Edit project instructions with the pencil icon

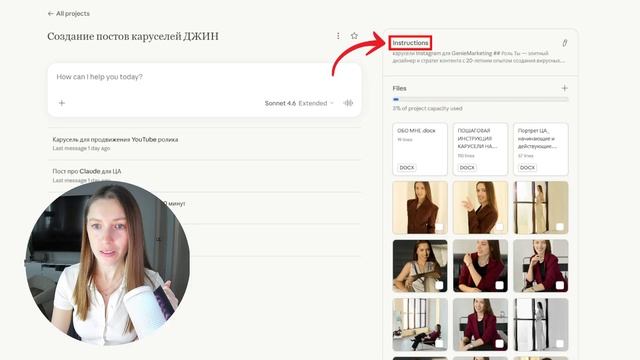[564, 43]
